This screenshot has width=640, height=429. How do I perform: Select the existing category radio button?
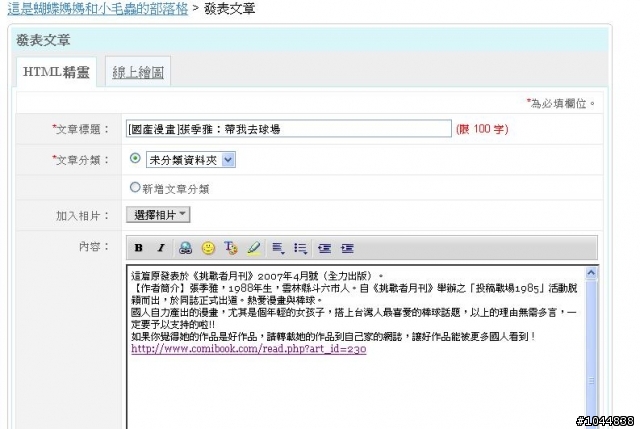pyautogui.click(x=135, y=158)
